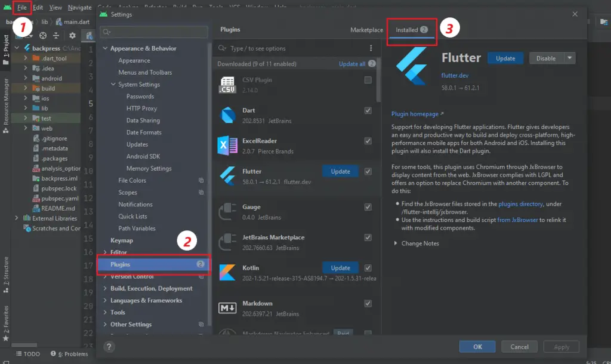Click the Kotlin row Update button
The height and width of the screenshot is (364, 611).
tap(340, 268)
